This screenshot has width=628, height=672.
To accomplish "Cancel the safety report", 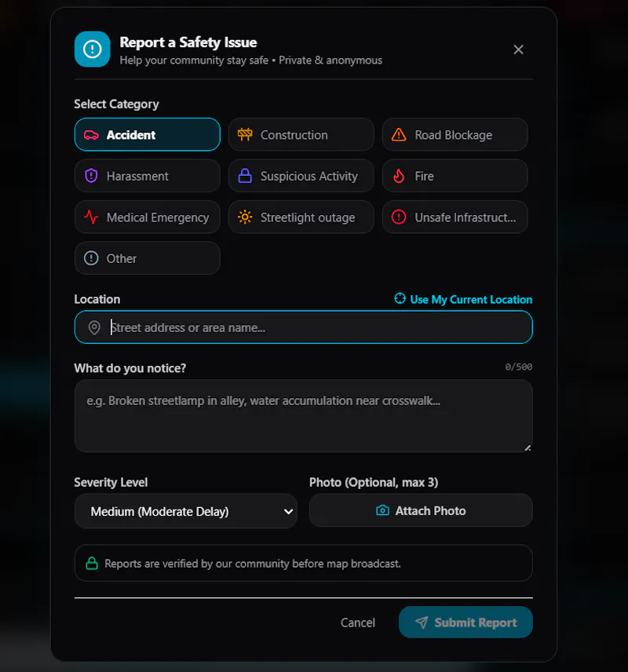I will (x=358, y=623).
